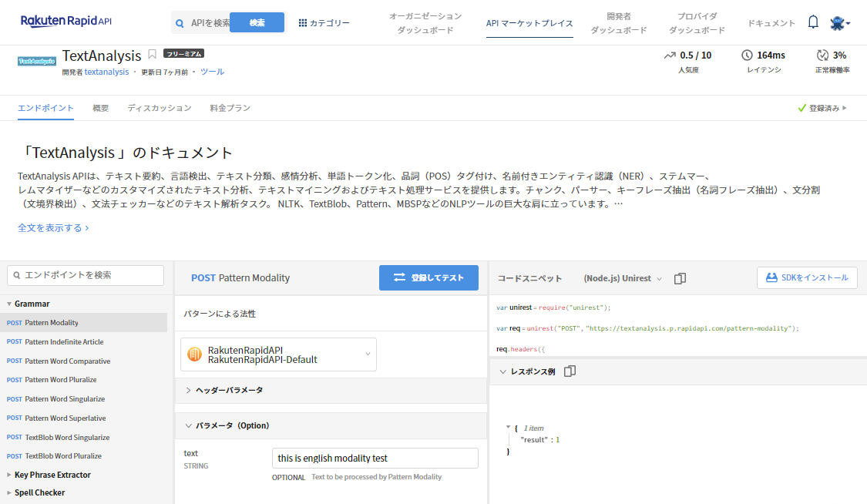Click the pattern-modality URL code line
Screen dimensions: 867x504
pyautogui.click(x=647, y=328)
